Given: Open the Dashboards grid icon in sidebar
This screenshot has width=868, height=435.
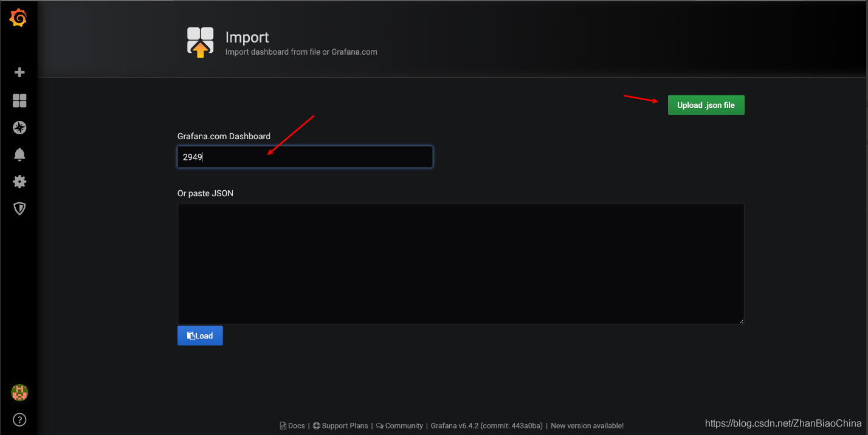Looking at the screenshot, I should click(19, 100).
